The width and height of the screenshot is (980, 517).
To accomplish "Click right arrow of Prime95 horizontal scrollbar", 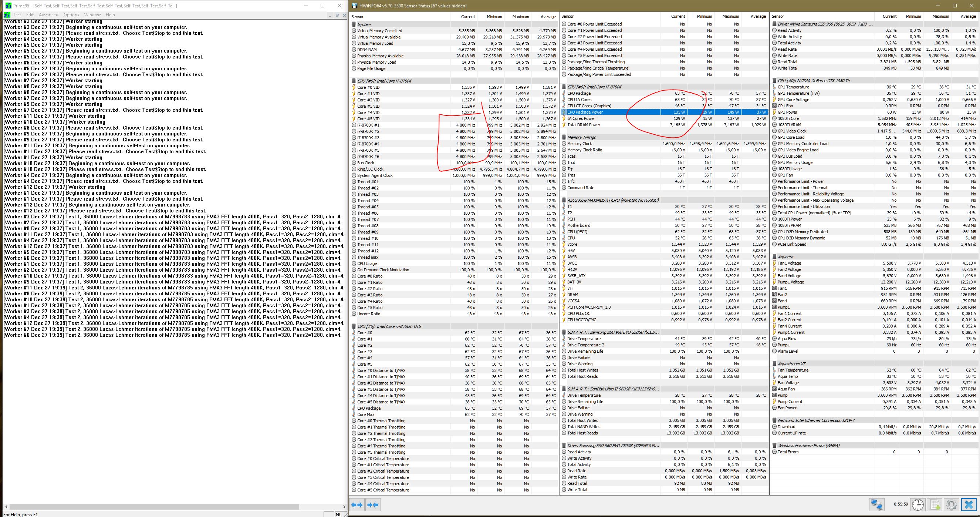I will point(344,507).
